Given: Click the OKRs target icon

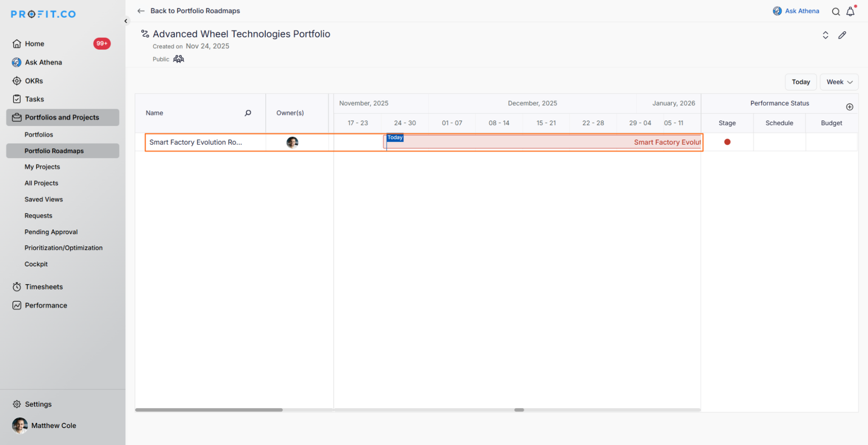Looking at the screenshot, I should tap(17, 81).
